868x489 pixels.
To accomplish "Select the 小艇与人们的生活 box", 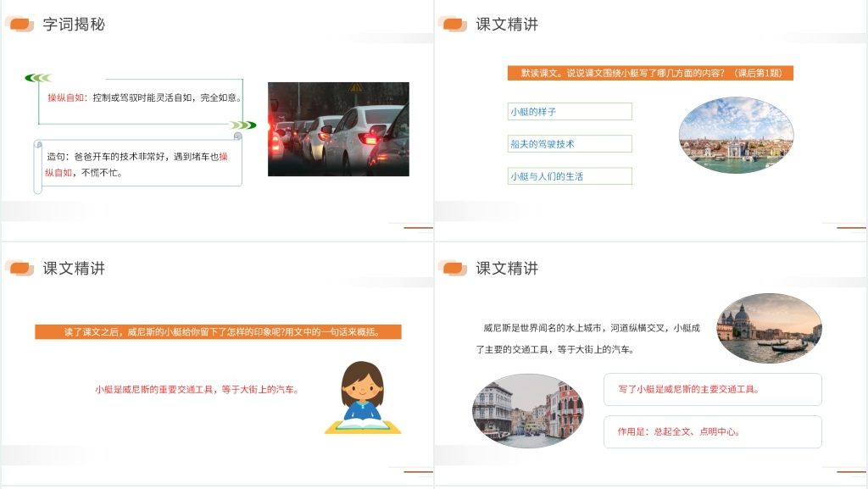I will click(570, 176).
